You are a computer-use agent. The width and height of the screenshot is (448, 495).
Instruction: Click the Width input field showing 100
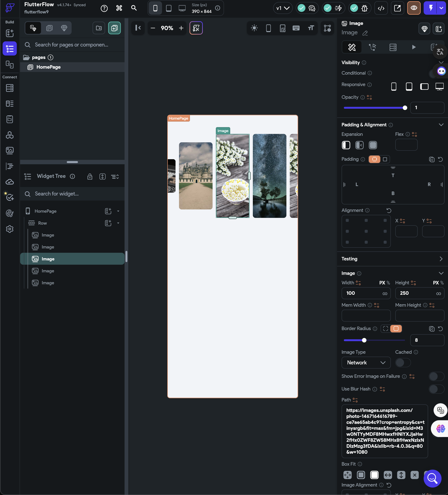366,293
